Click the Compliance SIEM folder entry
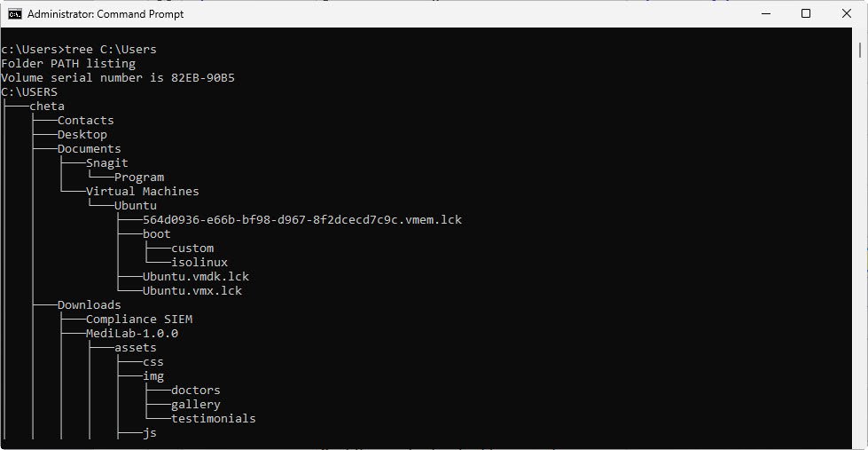 pyautogui.click(x=139, y=320)
